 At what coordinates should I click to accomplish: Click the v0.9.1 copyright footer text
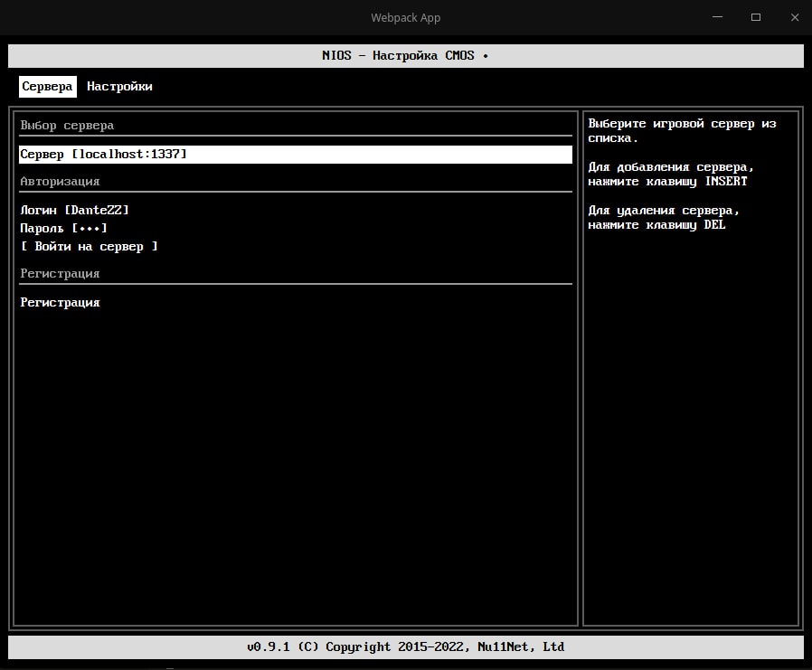(x=405, y=646)
